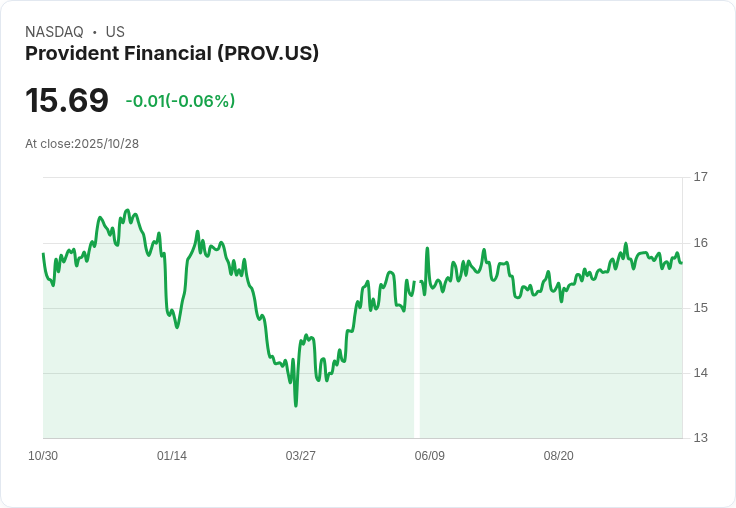Image resolution: width=736 pixels, height=508 pixels.
Task: Click the rightmost end of the price line
Action: pos(682,263)
